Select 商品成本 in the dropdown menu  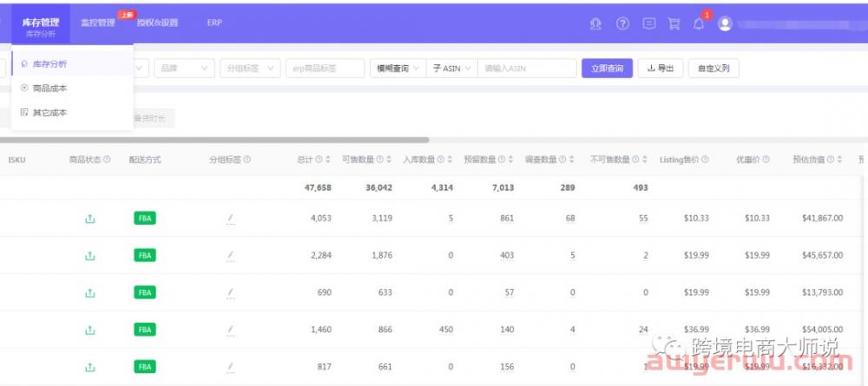72,88
